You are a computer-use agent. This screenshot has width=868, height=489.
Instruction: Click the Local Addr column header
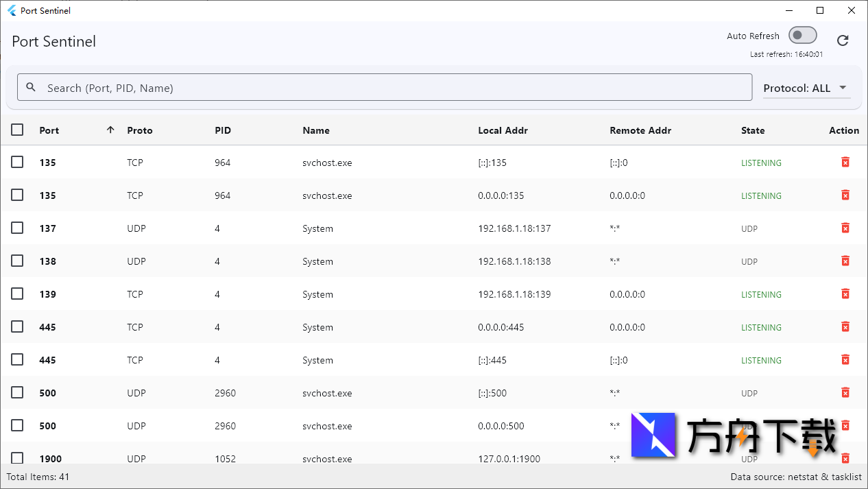point(503,130)
